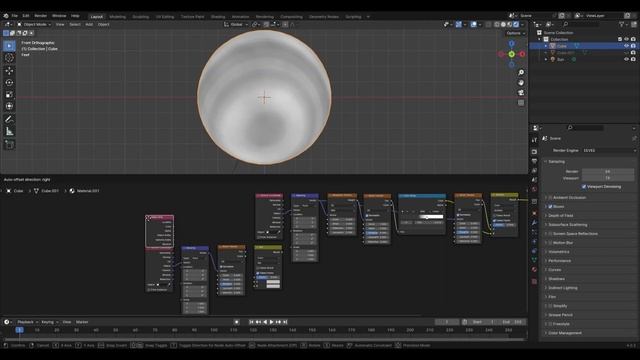
Task: Click the red X axis on navigation gizmo
Action: (x=522, y=54)
